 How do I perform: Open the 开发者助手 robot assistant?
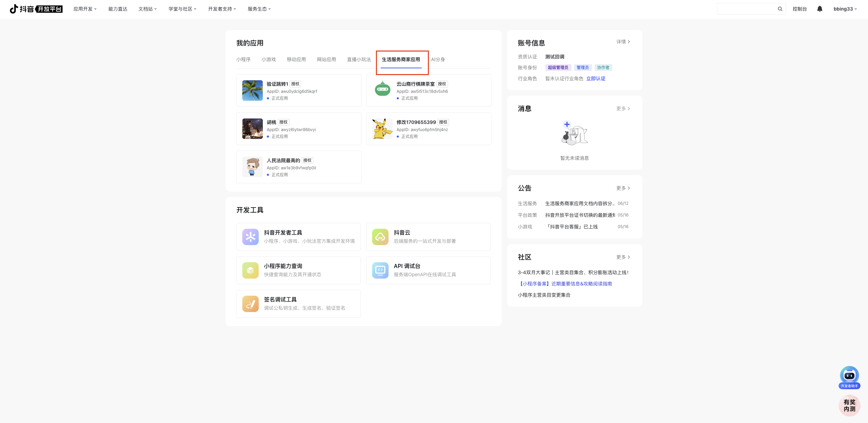pyautogui.click(x=850, y=378)
